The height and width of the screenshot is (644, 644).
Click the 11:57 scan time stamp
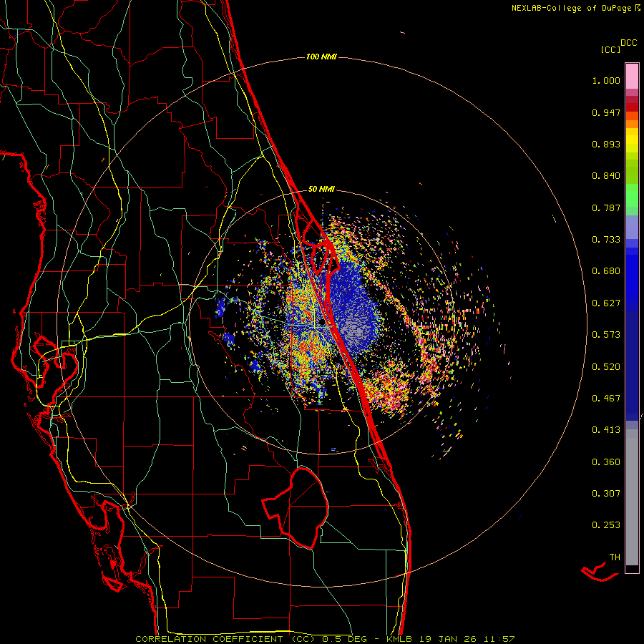coord(498,639)
